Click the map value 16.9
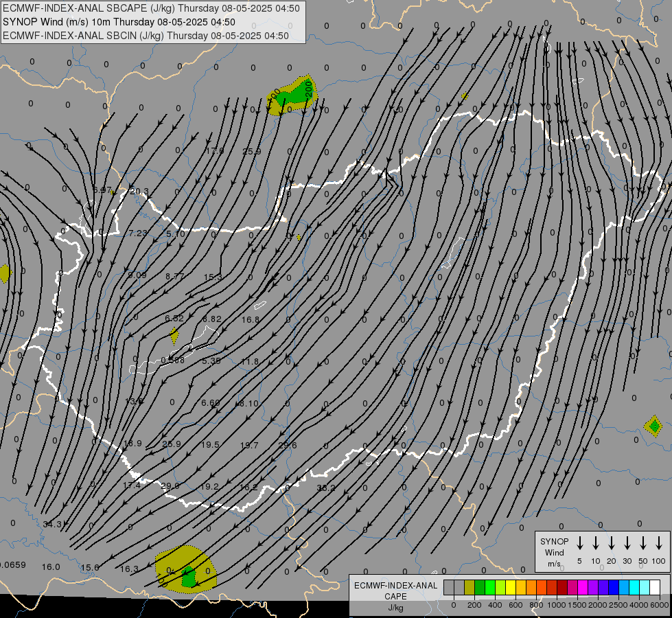672x618 pixels. click(133, 444)
